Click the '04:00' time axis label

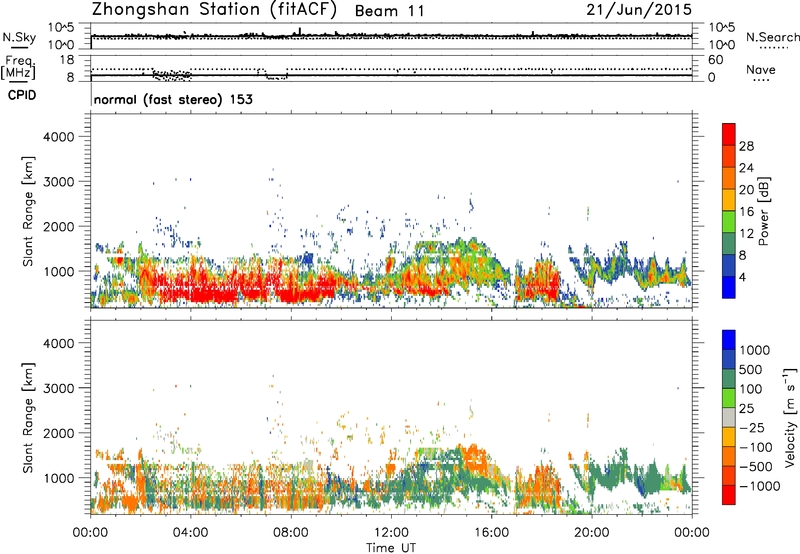pos(191,533)
